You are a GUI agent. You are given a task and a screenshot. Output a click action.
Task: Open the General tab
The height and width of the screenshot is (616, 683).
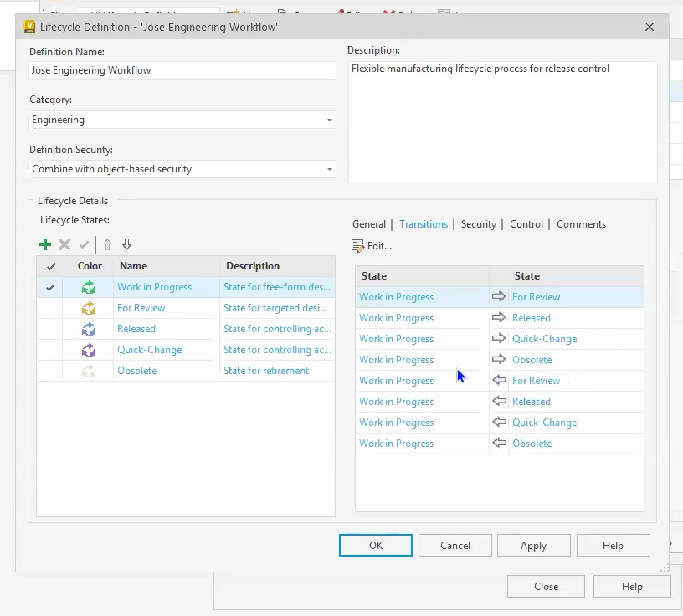click(369, 224)
